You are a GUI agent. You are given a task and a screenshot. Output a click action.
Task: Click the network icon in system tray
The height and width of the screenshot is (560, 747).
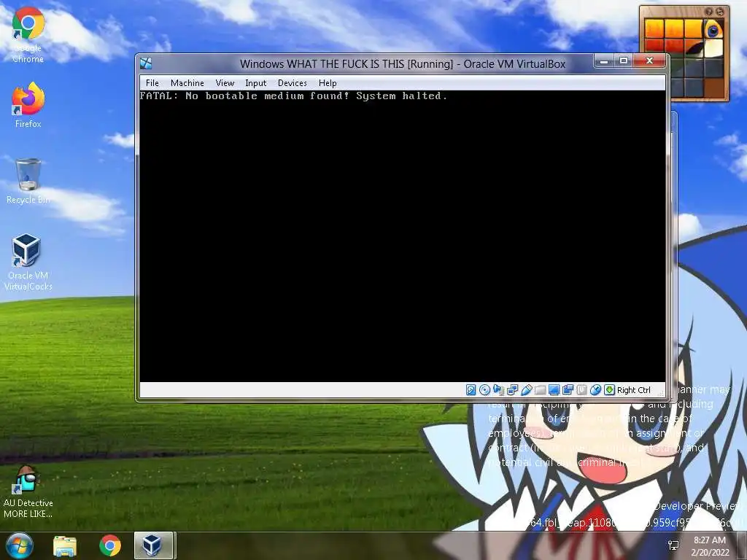(673, 545)
